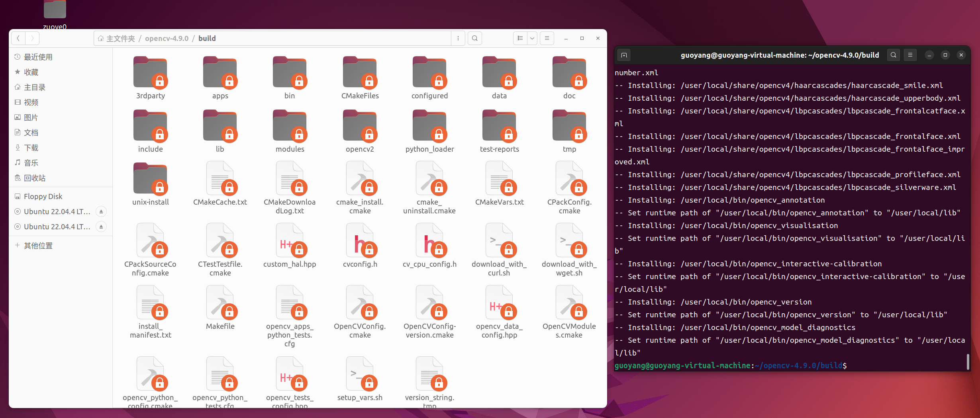980x418 pixels.
Task: Click the build path segment
Action: pyautogui.click(x=207, y=38)
